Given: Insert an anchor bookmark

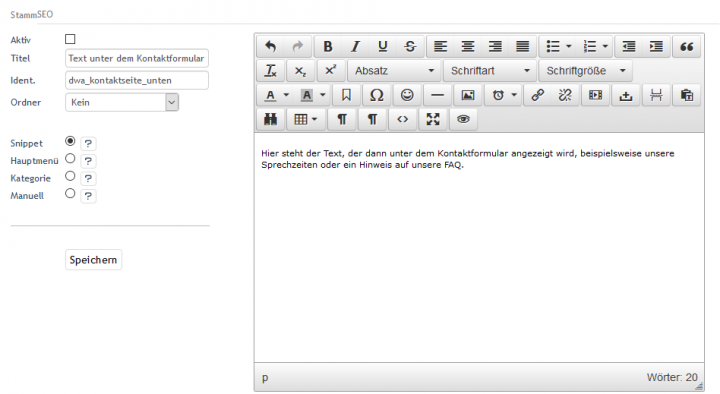Looking at the screenshot, I should [346, 95].
